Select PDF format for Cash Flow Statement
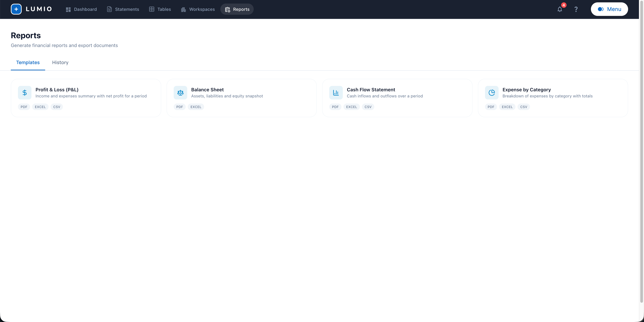Viewport: 644px width, 322px height. [335, 107]
